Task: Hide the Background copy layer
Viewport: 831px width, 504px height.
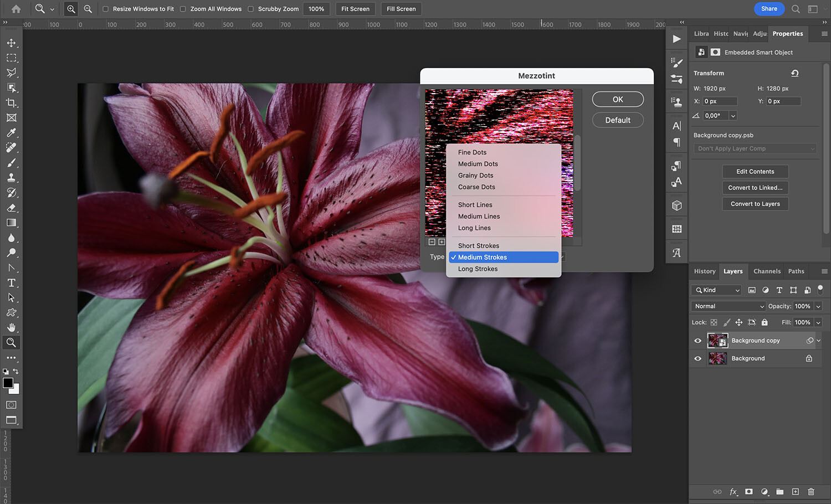Action: point(697,340)
